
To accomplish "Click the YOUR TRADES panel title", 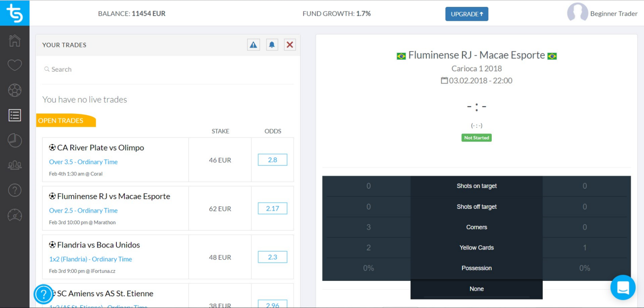I will [x=64, y=45].
